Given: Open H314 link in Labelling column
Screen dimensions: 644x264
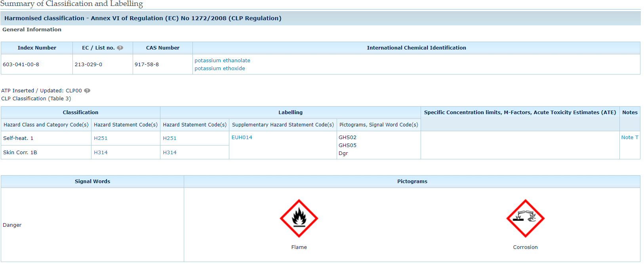Looking at the screenshot, I should [x=170, y=153].
